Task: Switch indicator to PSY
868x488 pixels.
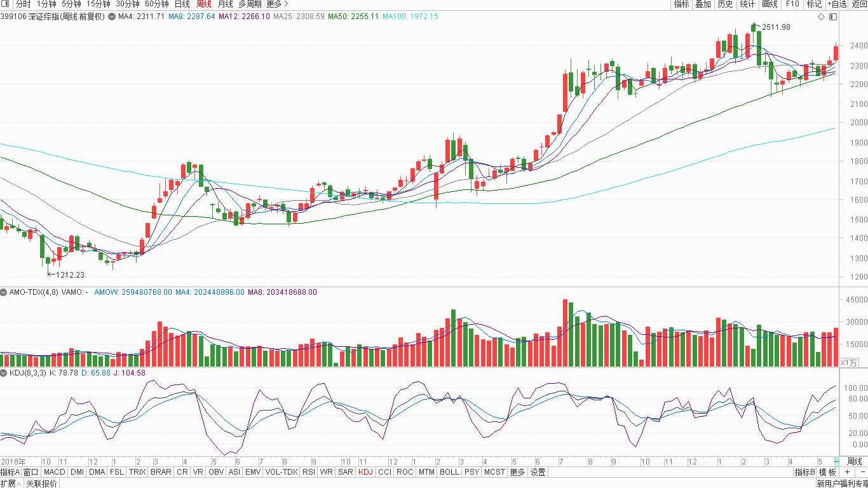Action: pos(471,472)
